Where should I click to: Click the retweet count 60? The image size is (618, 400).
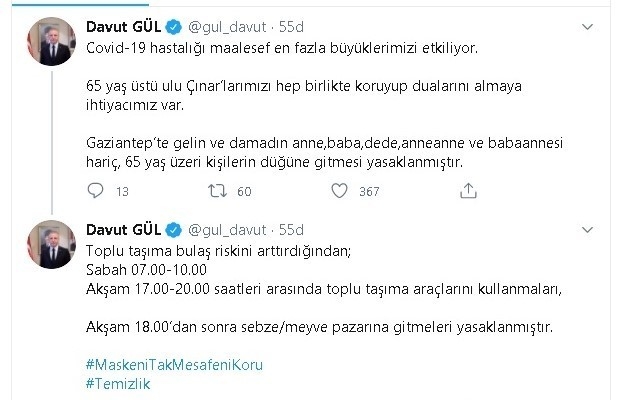pyautogui.click(x=244, y=191)
